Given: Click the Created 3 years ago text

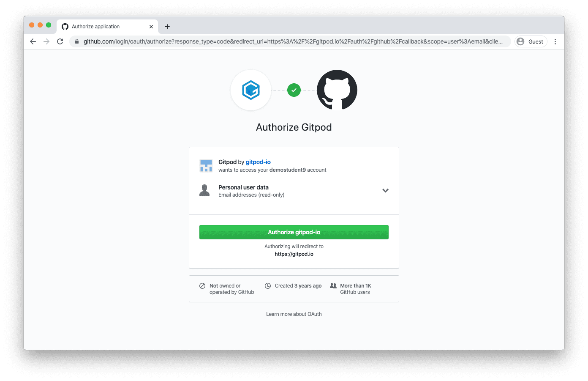Looking at the screenshot, I should pyautogui.click(x=298, y=286).
